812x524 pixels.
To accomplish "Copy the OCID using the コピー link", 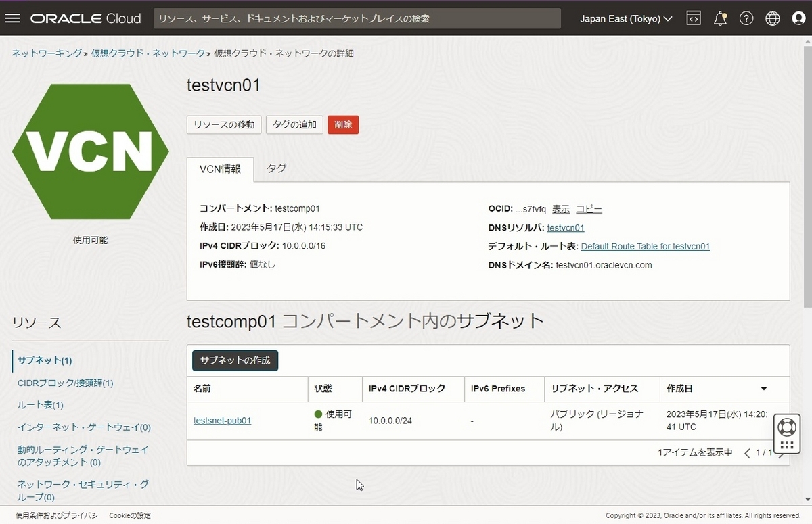I will point(589,209).
